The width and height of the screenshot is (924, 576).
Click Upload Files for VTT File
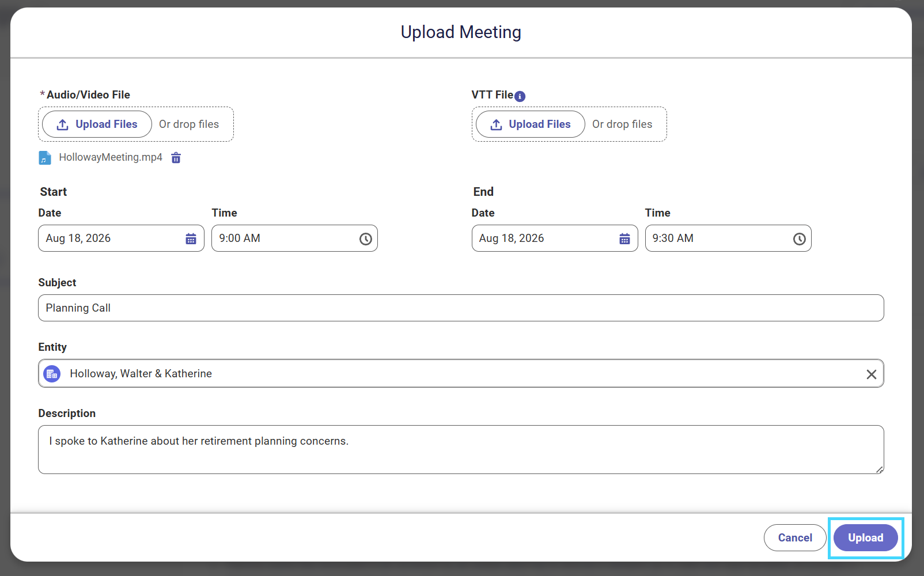(530, 124)
